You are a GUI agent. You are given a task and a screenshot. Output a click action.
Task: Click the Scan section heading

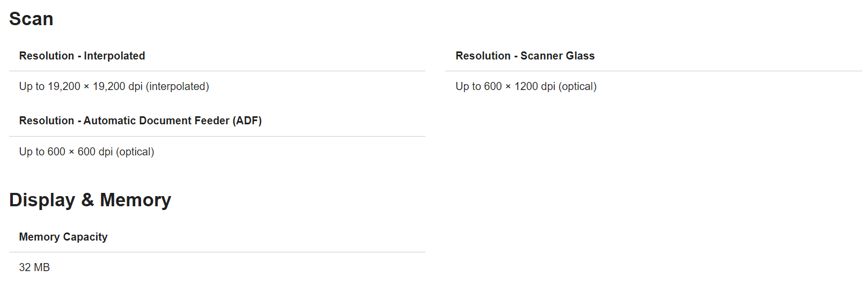pyautogui.click(x=31, y=19)
